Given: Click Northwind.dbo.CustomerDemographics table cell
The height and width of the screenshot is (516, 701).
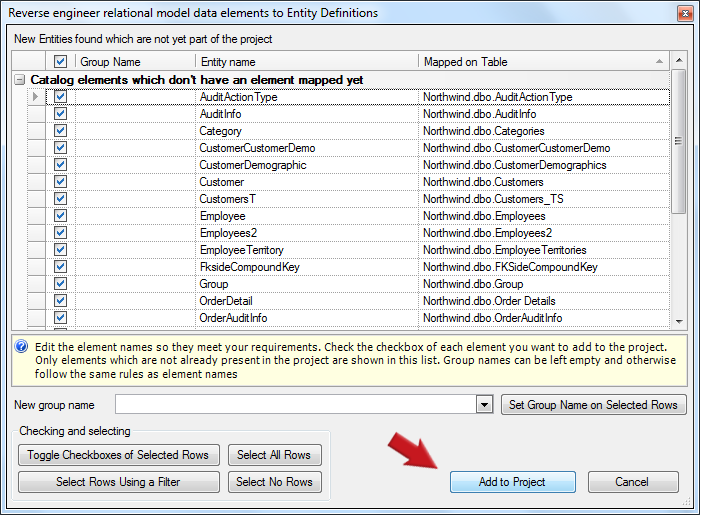Looking at the screenshot, I should (x=544, y=165).
